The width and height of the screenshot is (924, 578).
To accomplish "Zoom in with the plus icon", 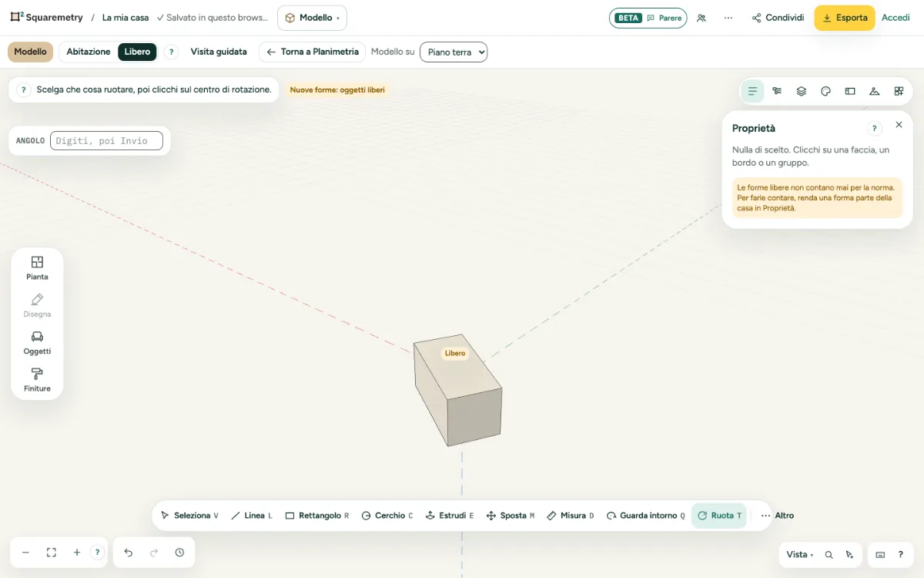I will point(77,553).
